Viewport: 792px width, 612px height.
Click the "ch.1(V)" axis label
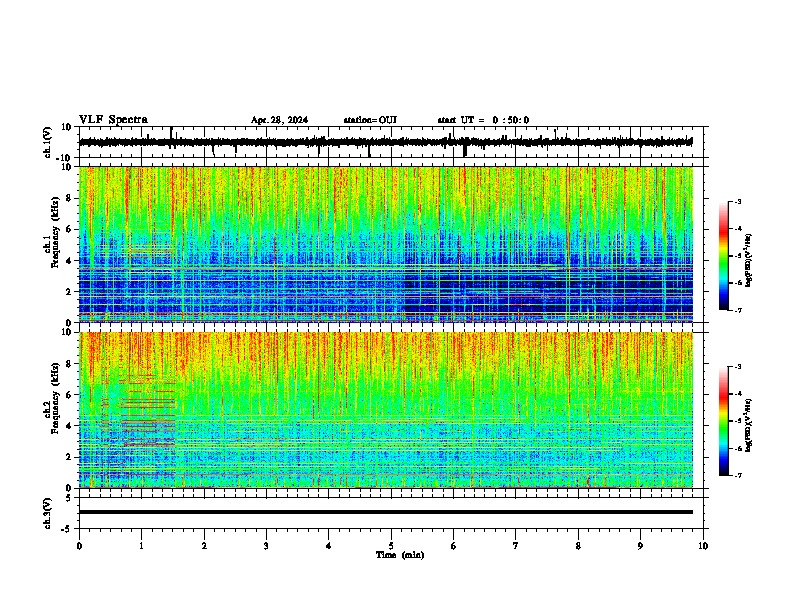pyautogui.click(x=48, y=142)
